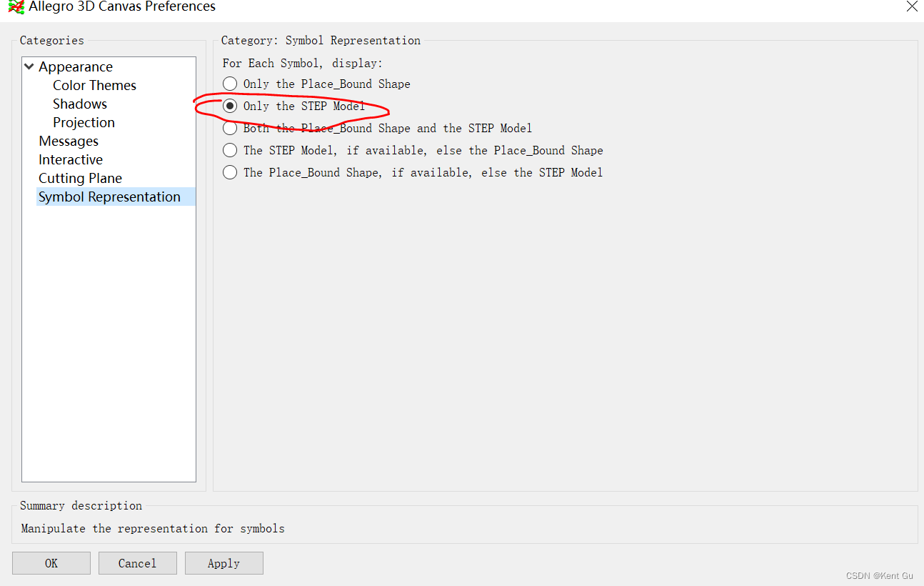Close the Preferences window

[x=911, y=6]
